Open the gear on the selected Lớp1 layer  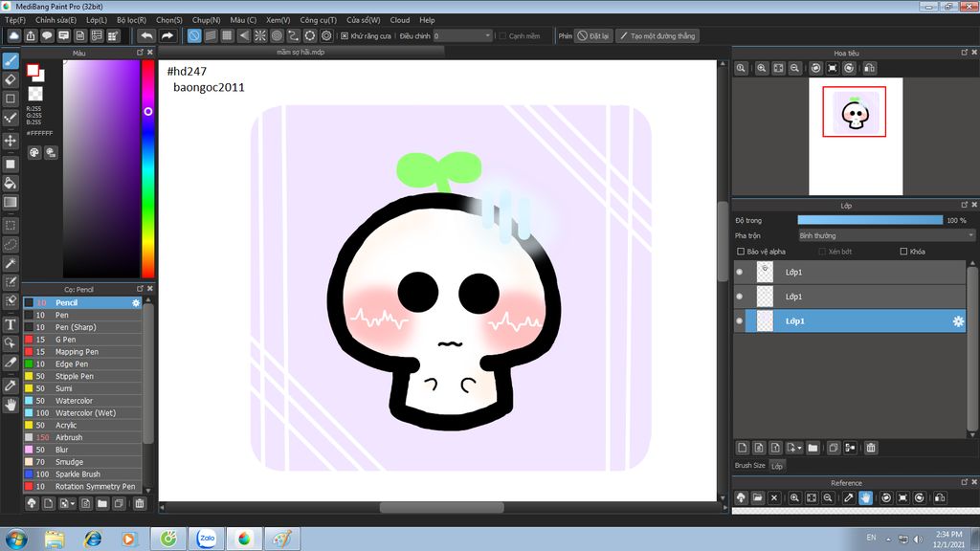point(958,321)
